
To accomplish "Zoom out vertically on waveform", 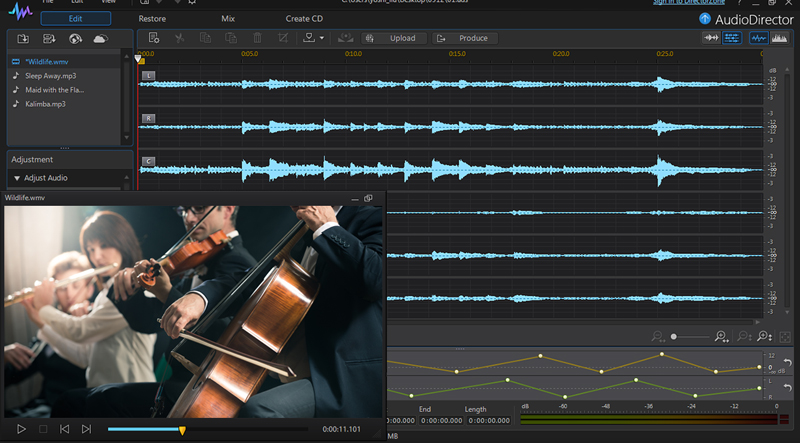I will [745, 336].
